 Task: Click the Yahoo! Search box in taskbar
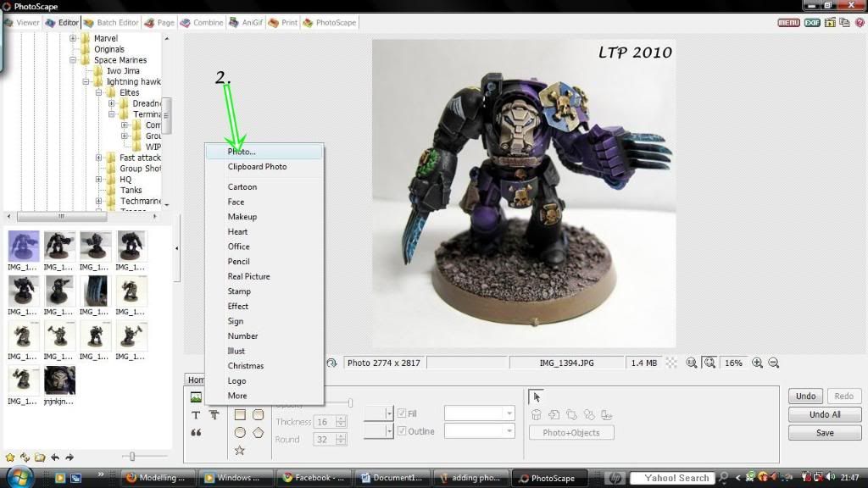pyautogui.click(x=671, y=478)
